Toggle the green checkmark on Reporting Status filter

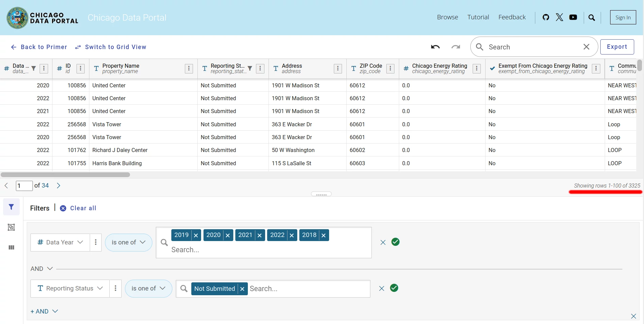tap(394, 288)
